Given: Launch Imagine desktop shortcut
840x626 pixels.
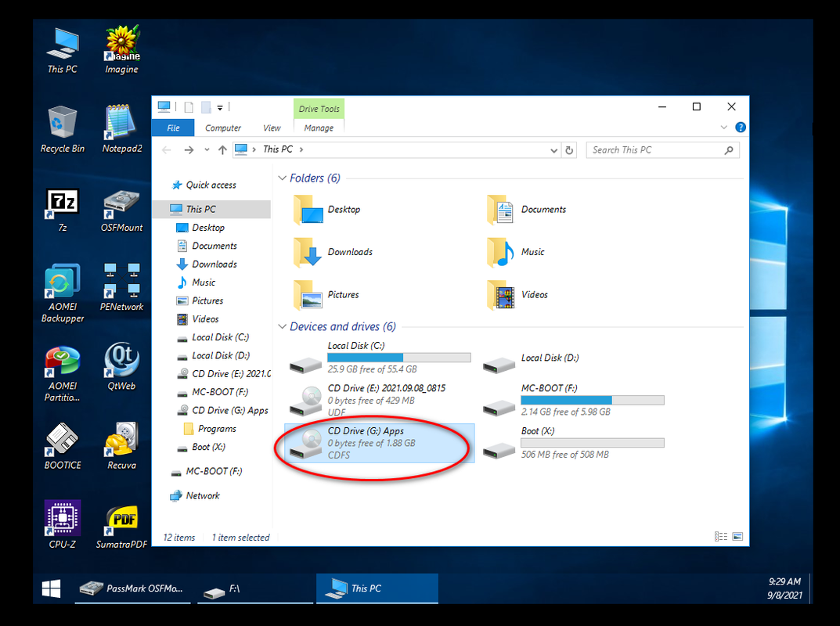Looking at the screenshot, I should click(121, 51).
